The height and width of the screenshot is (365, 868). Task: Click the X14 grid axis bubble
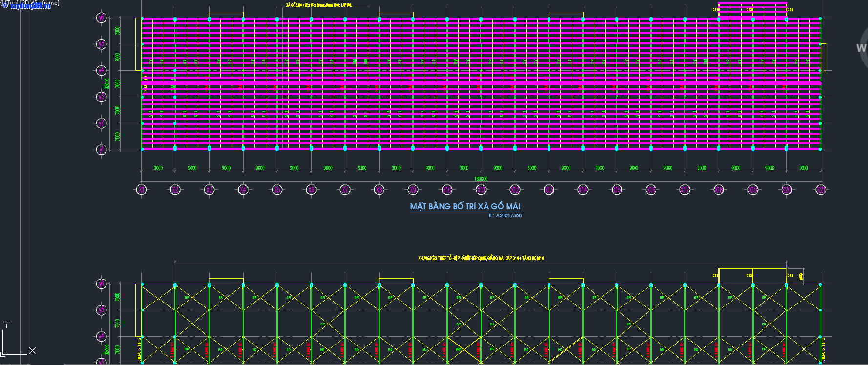pyautogui.click(x=583, y=190)
